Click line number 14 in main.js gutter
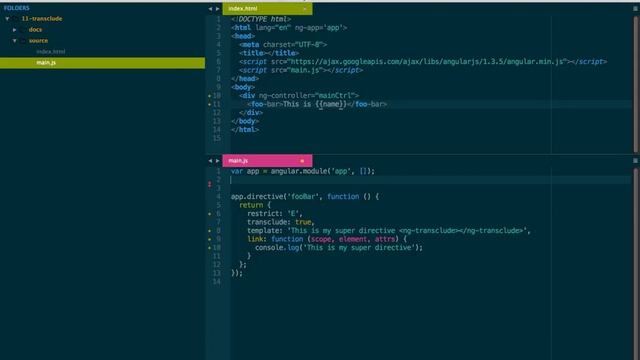 [217, 282]
